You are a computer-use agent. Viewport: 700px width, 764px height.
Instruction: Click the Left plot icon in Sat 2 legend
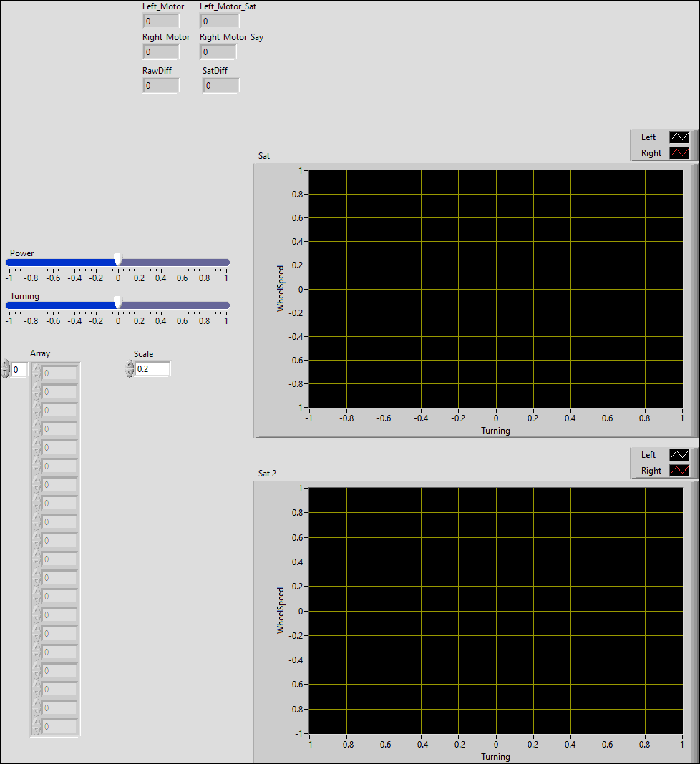click(x=679, y=455)
